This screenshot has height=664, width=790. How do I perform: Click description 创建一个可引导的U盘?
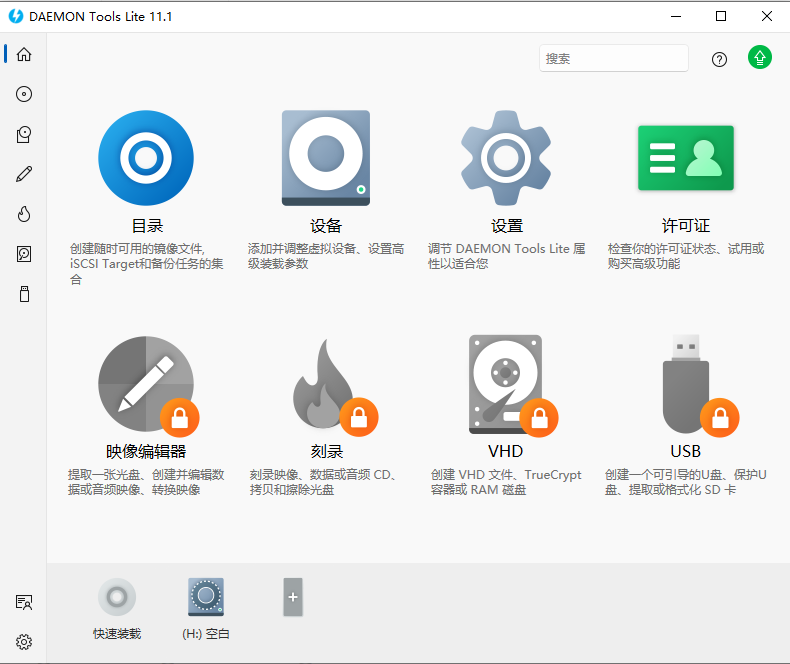tap(686, 482)
